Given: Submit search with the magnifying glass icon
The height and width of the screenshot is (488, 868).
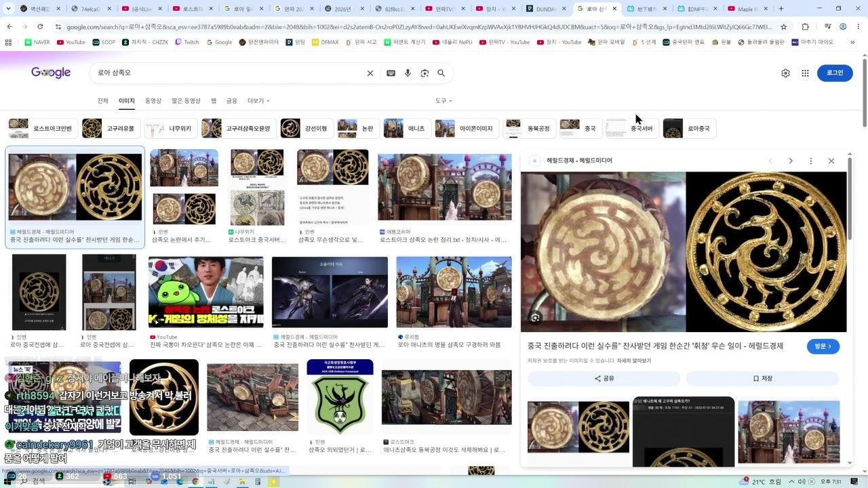Looking at the screenshot, I should 441,73.
